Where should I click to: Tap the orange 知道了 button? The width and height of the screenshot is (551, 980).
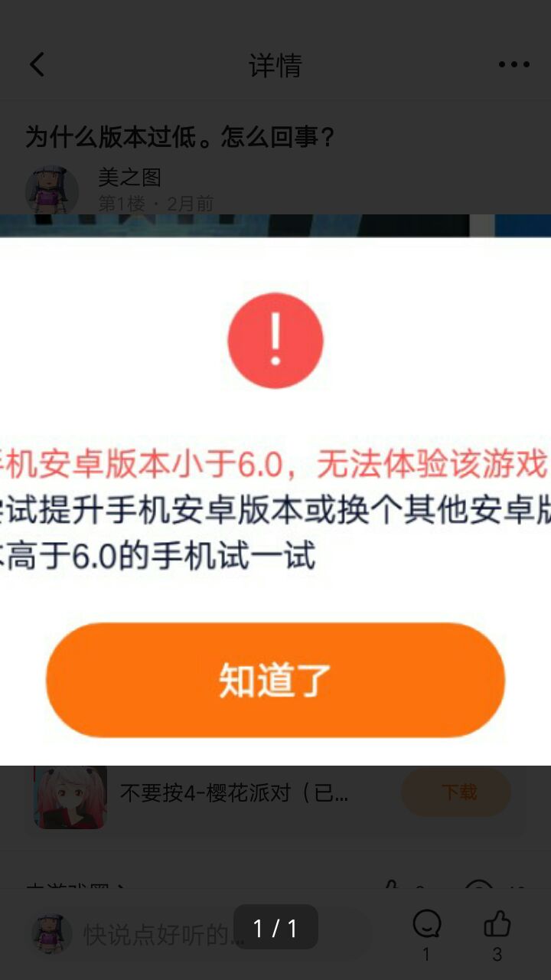point(275,680)
